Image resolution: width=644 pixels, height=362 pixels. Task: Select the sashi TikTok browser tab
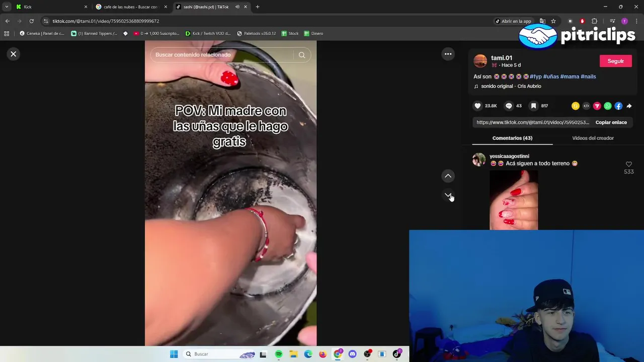point(206,7)
